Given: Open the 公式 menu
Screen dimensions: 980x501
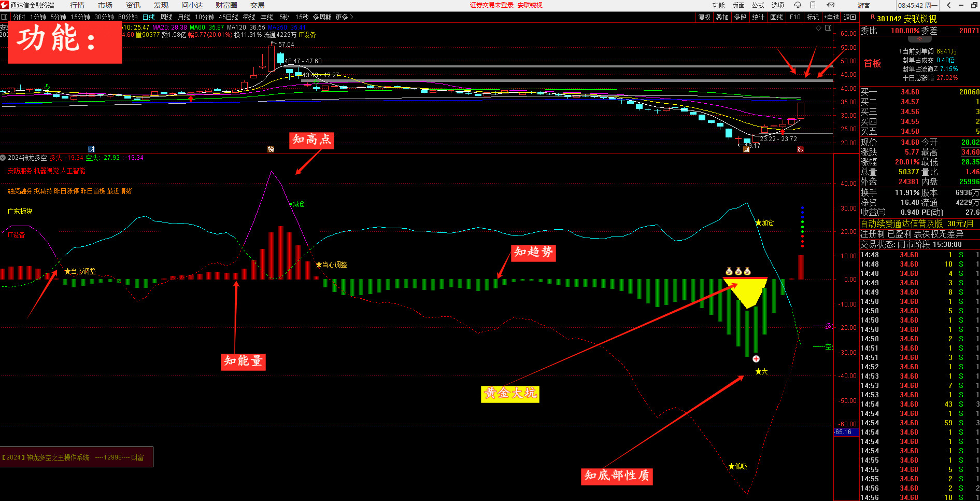Looking at the screenshot, I should point(758,5).
